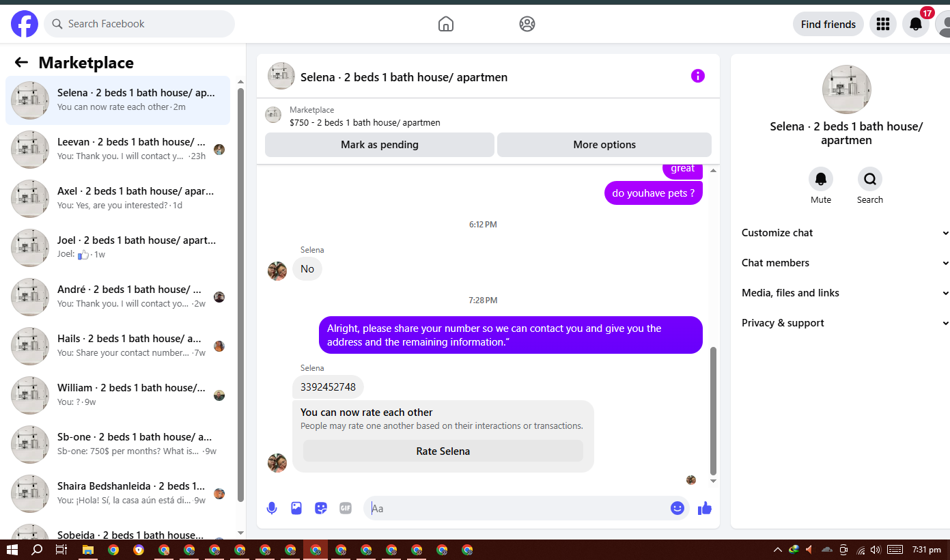The height and width of the screenshot is (560, 950).
Task: Open Joel conversation
Action: pyautogui.click(x=118, y=248)
